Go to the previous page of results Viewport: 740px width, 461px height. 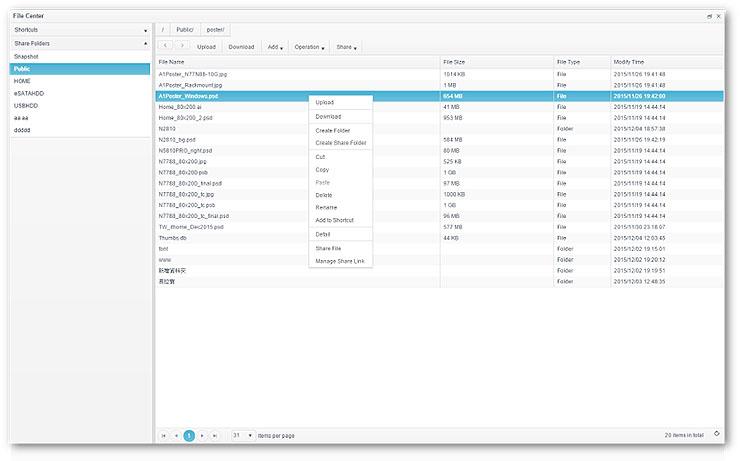coord(176,436)
